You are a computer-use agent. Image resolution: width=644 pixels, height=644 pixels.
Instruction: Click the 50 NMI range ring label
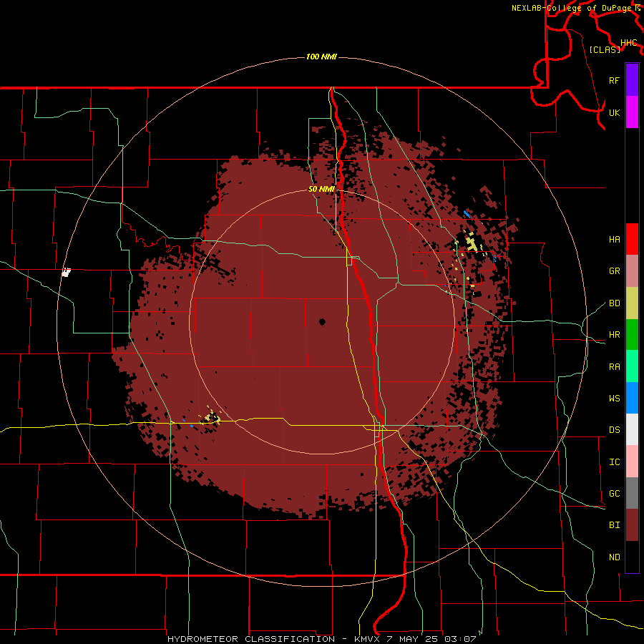coord(321,189)
